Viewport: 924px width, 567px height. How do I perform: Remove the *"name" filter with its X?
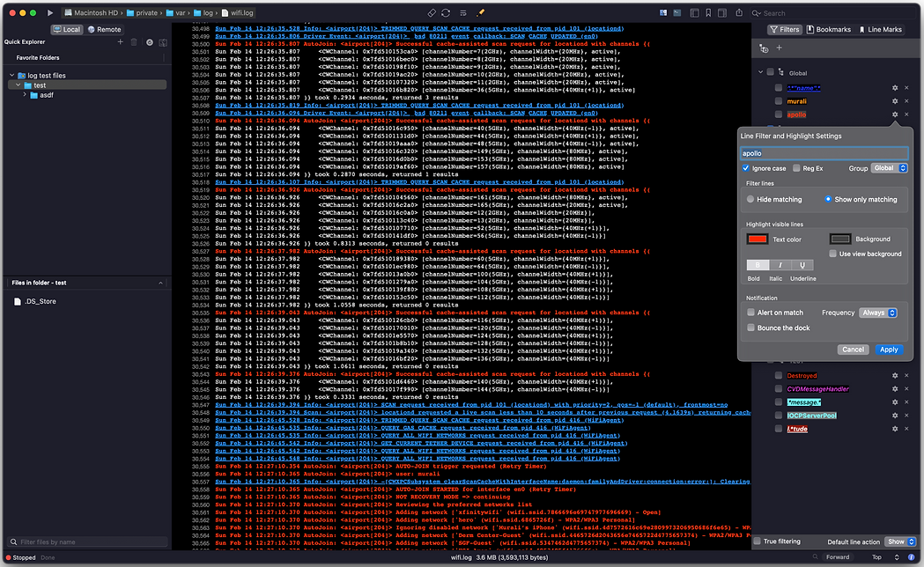tap(906, 88)
